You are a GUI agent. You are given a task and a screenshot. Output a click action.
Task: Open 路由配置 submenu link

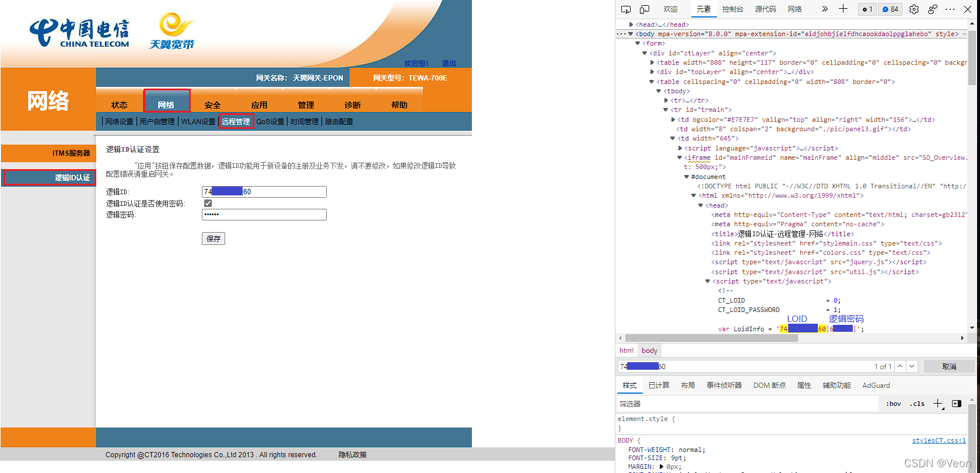pos(339,121)
